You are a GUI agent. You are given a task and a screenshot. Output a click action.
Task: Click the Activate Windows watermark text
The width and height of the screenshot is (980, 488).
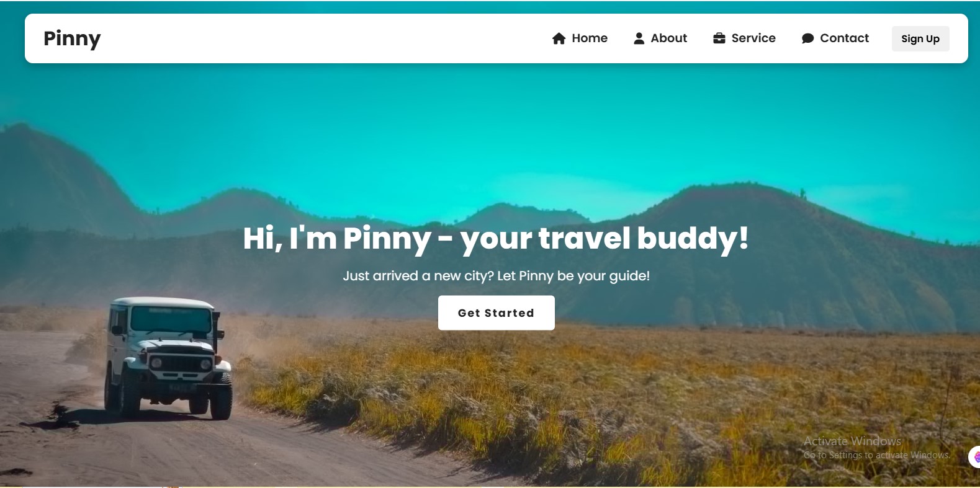point(876,448)
